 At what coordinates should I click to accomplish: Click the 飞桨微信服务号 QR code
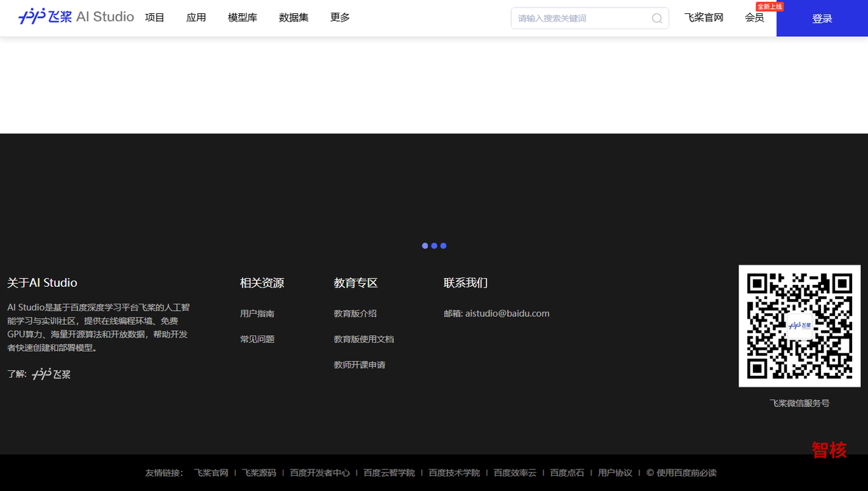[x=799, y=326]
